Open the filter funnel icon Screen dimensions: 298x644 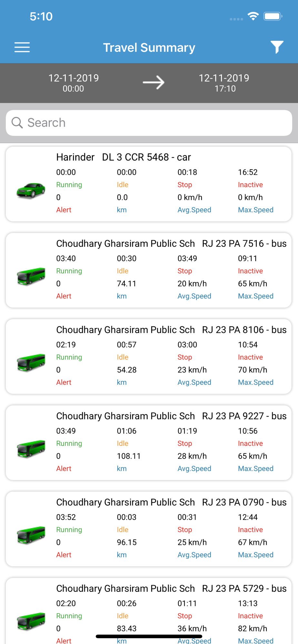pos(277,47)
